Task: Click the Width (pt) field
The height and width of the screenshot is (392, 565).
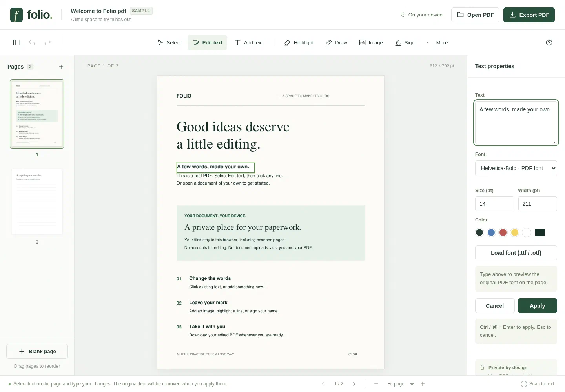Action: tap(538, 204)
